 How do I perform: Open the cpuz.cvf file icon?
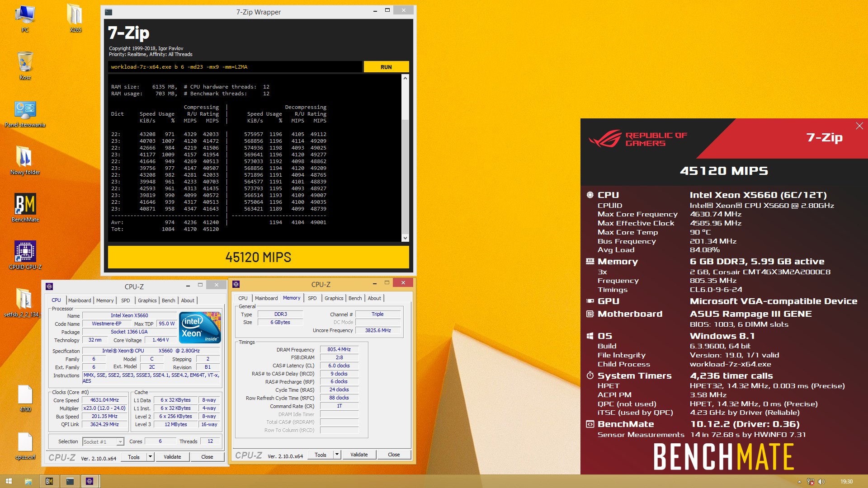[x=25, y=446]
